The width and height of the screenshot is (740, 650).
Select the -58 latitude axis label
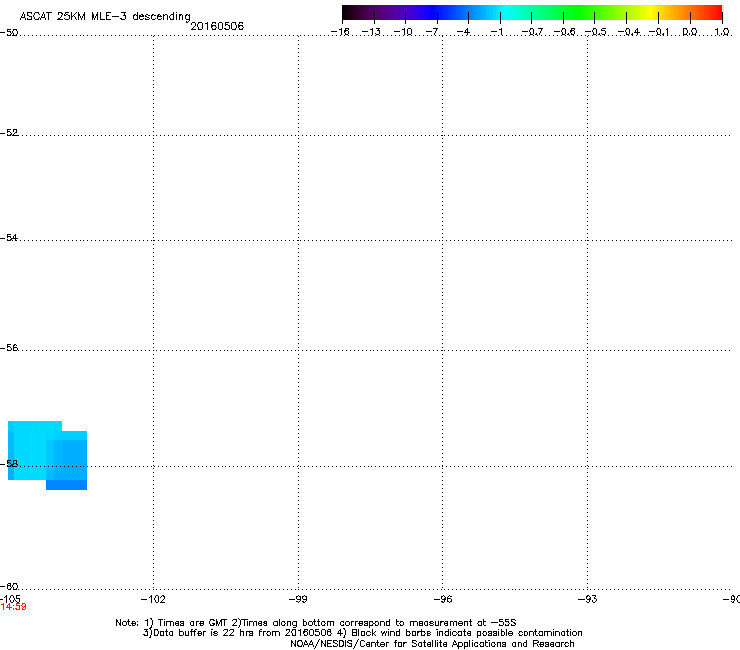click(x=9, y=464)
